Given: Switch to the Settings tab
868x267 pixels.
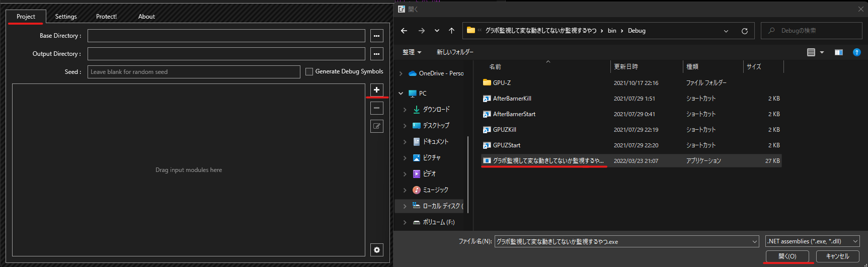Looking at the screenshot, I should (66, 17).
